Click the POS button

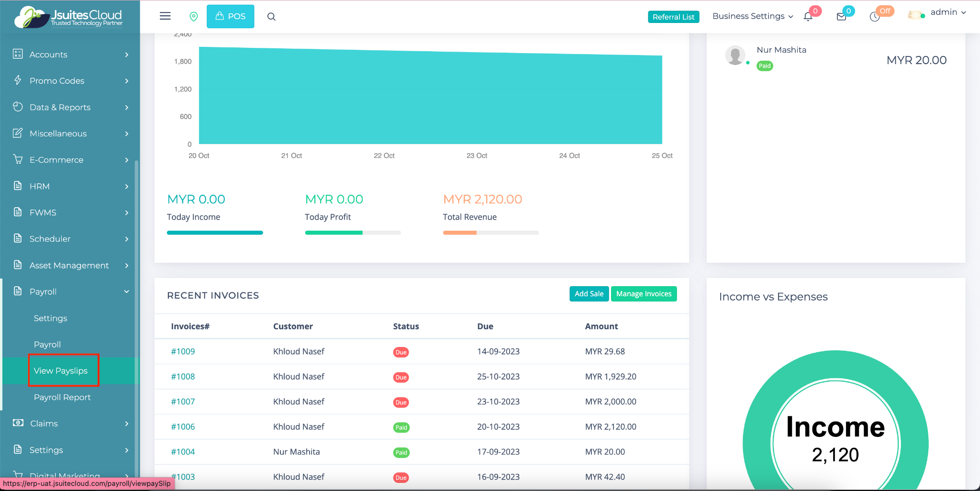(230, 16)
